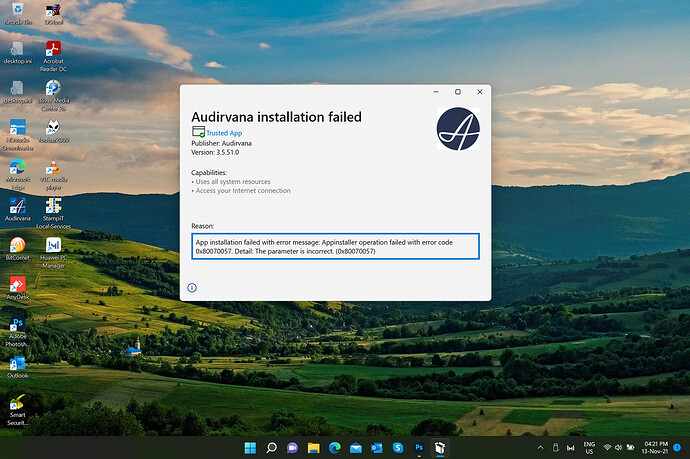Viewport: 690px width, 459px height.
Task: Open the Windows Start menu
Action: [x=250, y=448]
